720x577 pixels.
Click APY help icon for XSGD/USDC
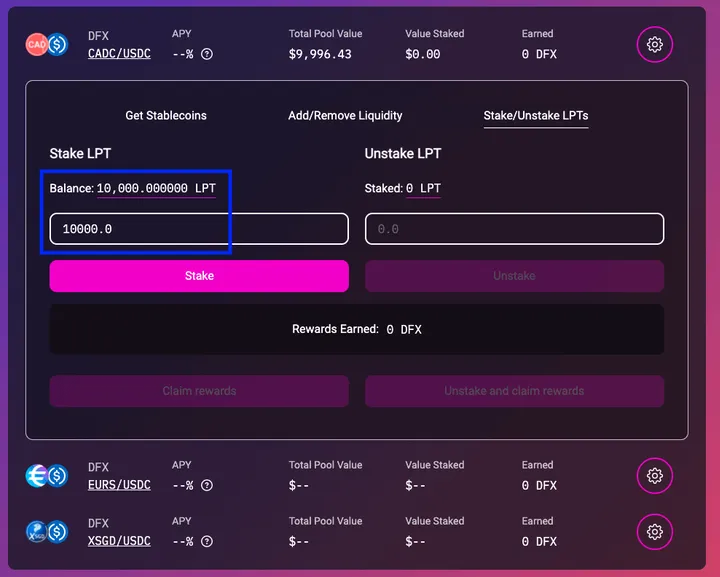click(207, 541)
